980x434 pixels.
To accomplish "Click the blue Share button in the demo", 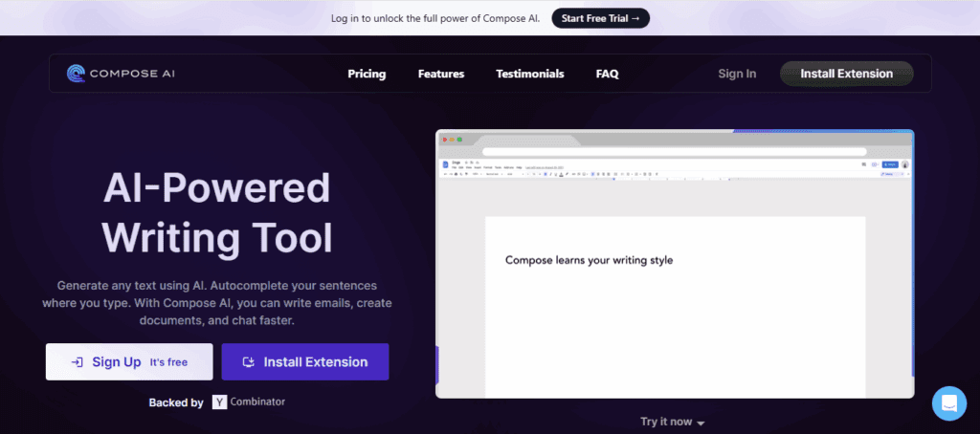I will [x=889, y=164].
